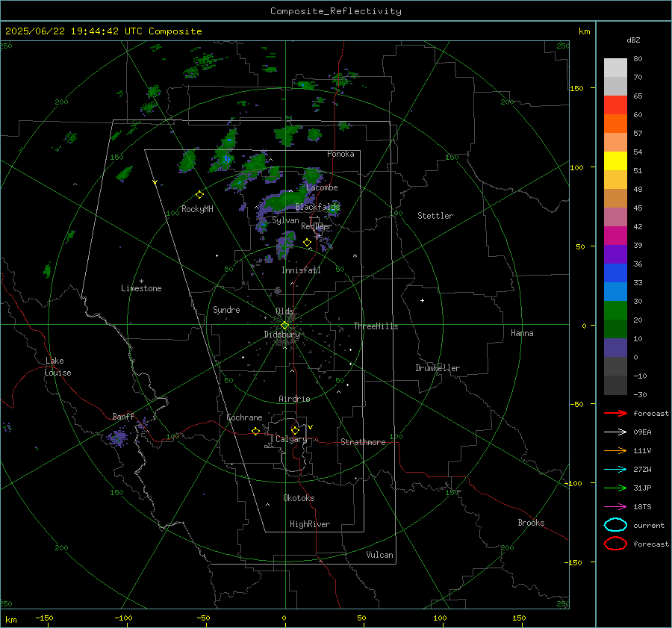Click the RockyMH label
This screenshot has width=672, height=628.
197,209
